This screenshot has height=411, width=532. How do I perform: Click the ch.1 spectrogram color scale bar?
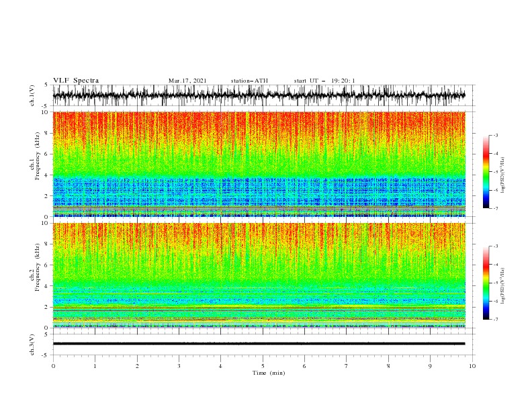pyautogui.click(x=486, y=172)
